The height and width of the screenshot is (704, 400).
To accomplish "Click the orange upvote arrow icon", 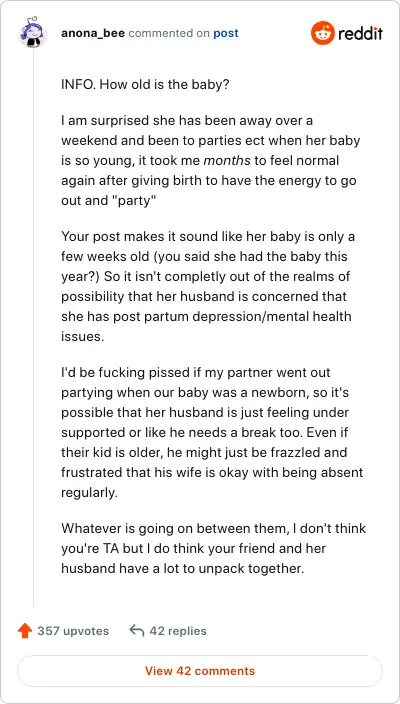I will pos(25,631).
